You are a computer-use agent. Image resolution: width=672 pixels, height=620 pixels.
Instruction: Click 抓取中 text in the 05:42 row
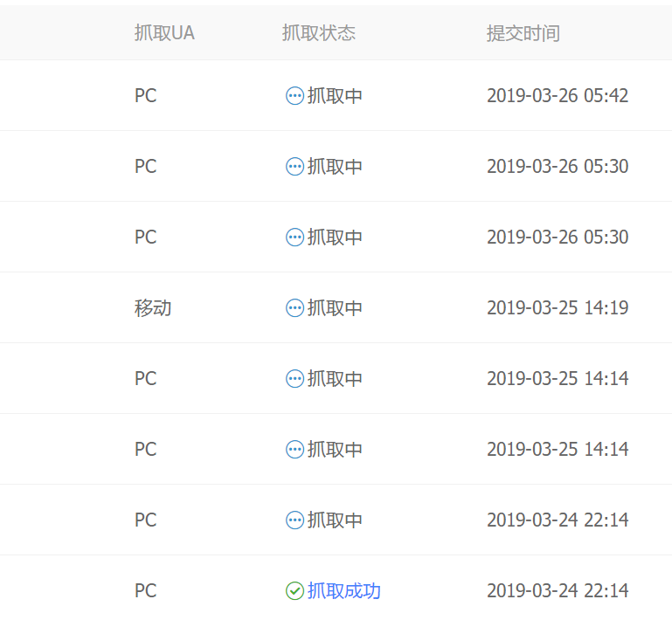point(335,96)
